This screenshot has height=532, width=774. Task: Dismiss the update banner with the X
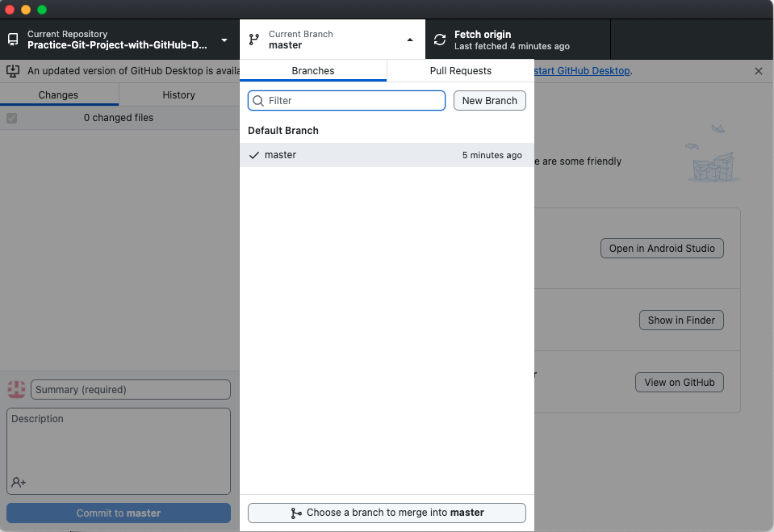759,71
